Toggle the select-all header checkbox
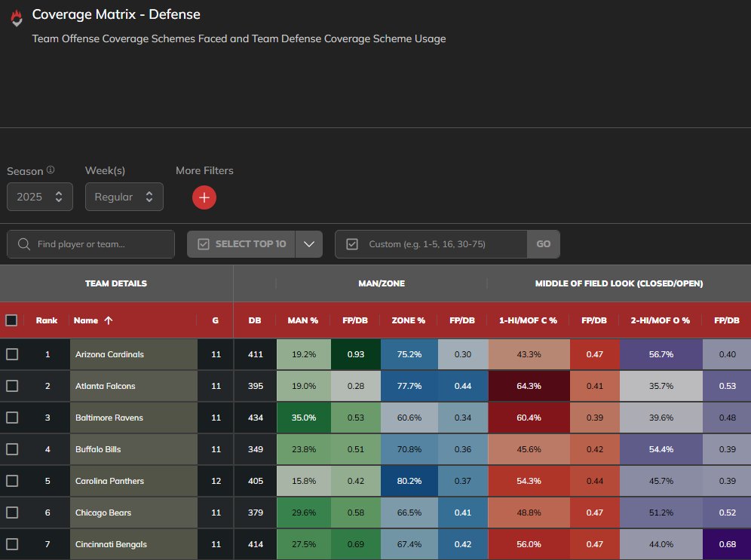751x560 pixels. pyautogui.click(x=11, y=320)
